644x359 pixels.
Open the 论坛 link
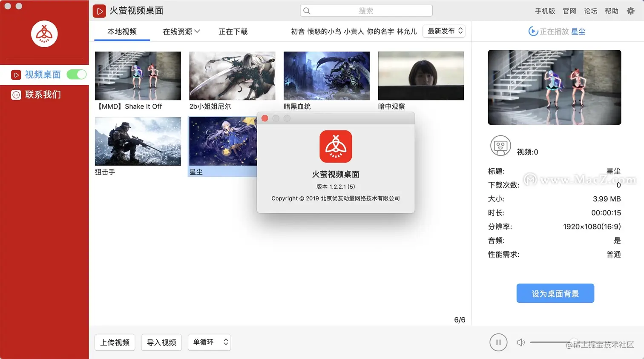point(590,11)
